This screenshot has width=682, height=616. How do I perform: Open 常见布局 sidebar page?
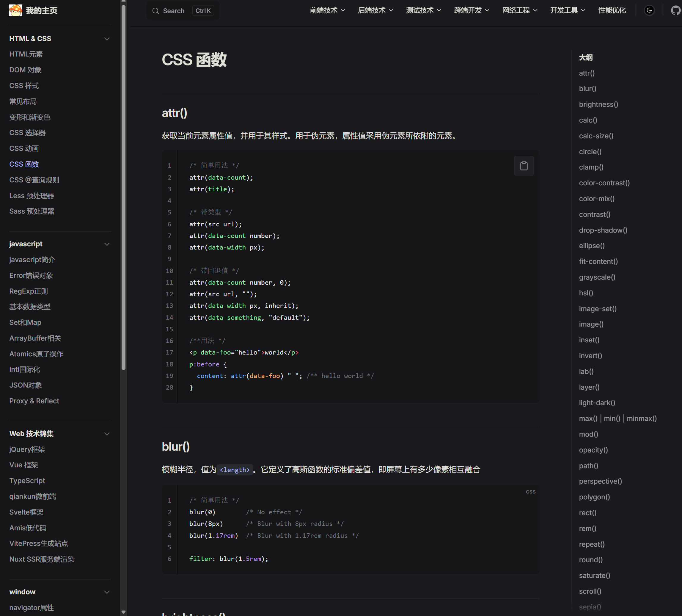pyautogui.click(x=23, y=101)
